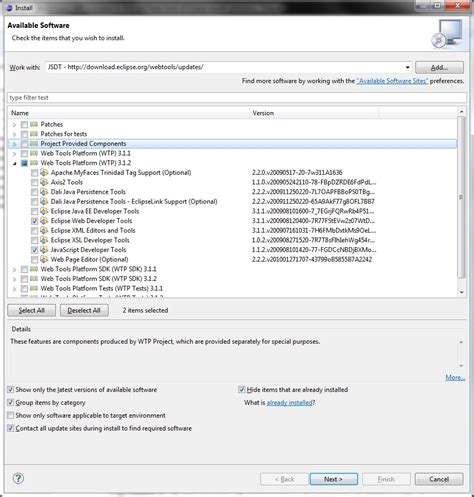Uncheck Eclipse Web Developer Tools checkbox

coord(34,221)
